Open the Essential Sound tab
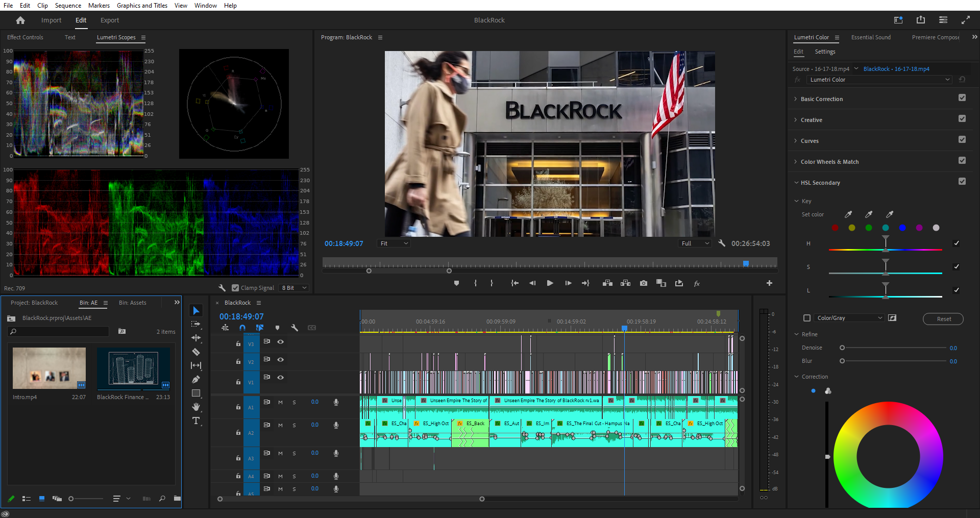The image size is (980, 518). (x=871, y=37)
